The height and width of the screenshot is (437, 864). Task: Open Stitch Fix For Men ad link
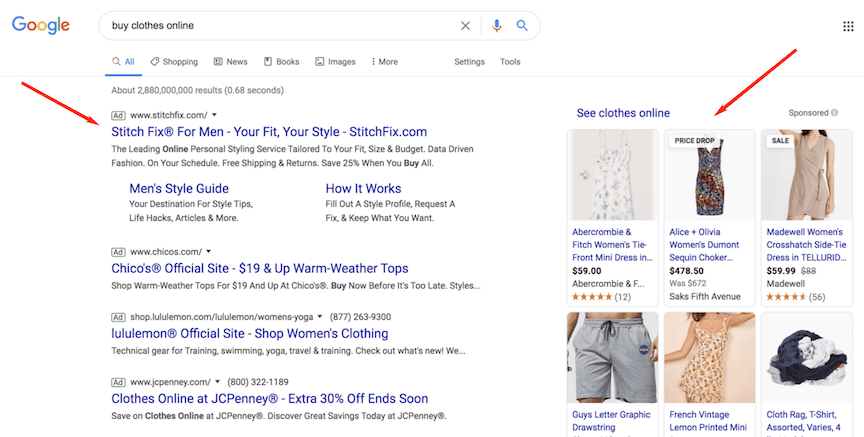click(269, 132)
